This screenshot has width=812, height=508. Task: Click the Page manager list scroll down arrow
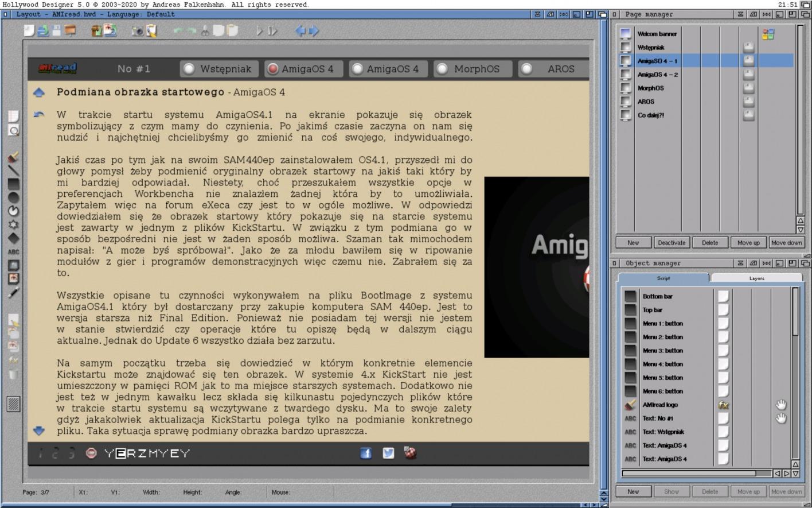click(x=801, y=230)
